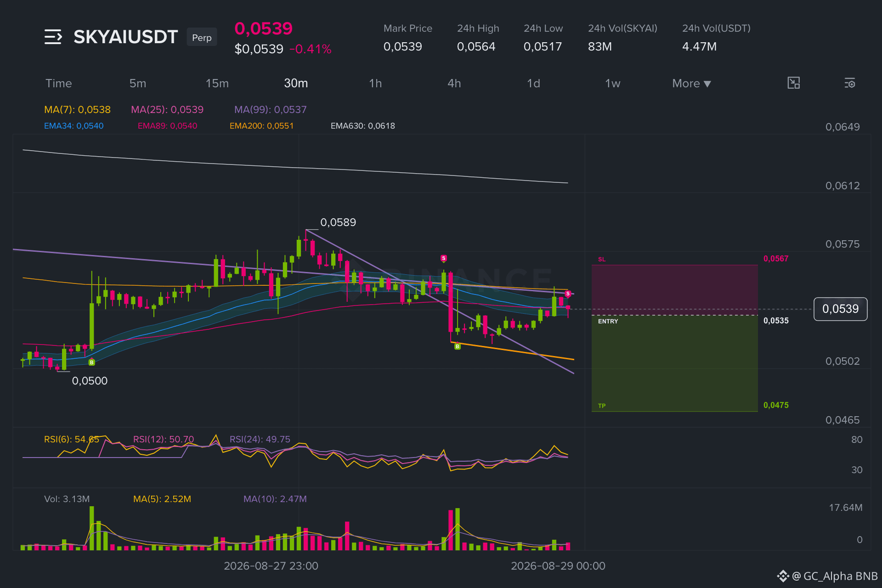
Task: Click the Vol: 3.13M label
Action: pyautogui.click(x=67, y=499)
